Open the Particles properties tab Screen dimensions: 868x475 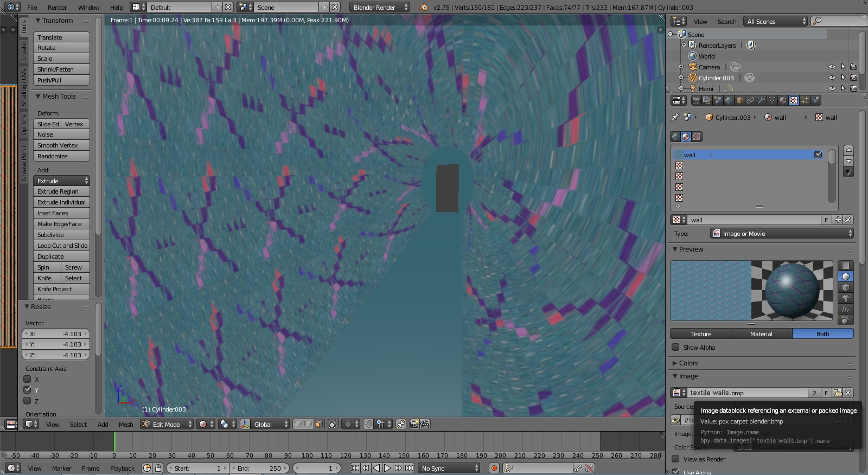pos(805,100)
